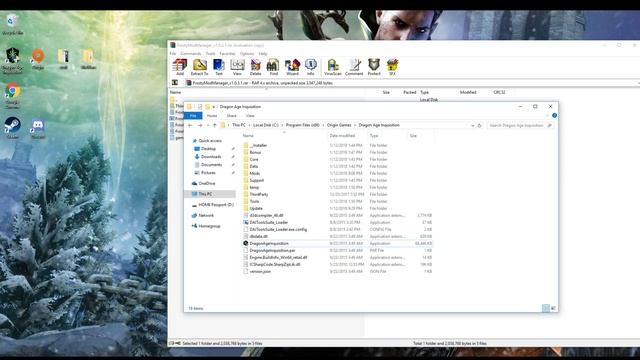Click the Search Dragon Age Inquisition box
The height and width of the screenshot is (360, 640).
pos(520,126)
